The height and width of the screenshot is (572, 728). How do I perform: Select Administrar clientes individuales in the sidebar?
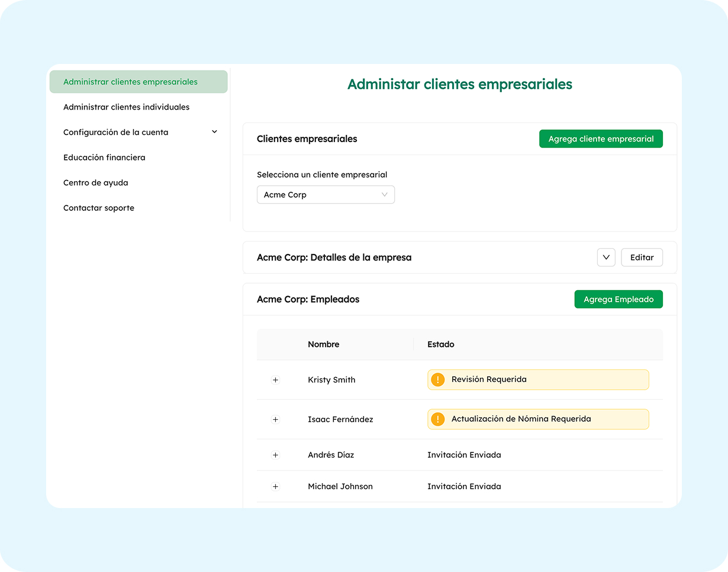[126, 107]
